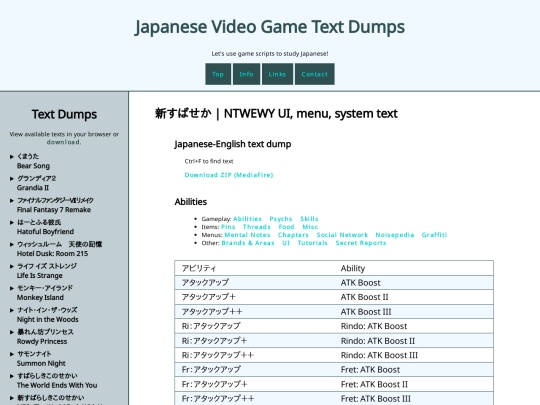Open the Noisepedia menu link
The image size is (540, 405).
(x=395, y=235)
